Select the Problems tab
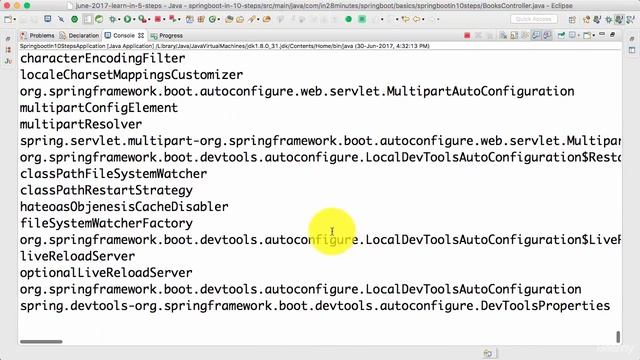This screenshot has width=640, height=360. 37,36
